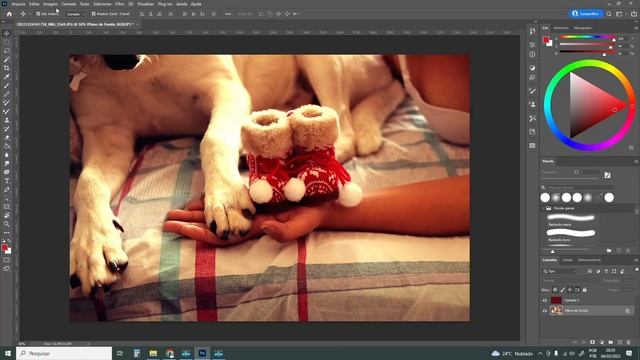Open the layer filter type dropdown
The width and height of the screenshot is (640, 360).
pos(560,271)
